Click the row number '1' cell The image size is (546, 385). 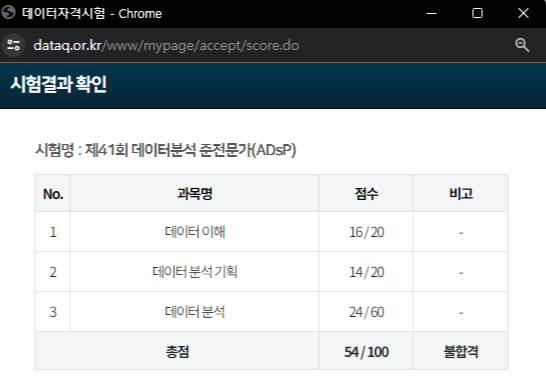(x=53, y=231)
